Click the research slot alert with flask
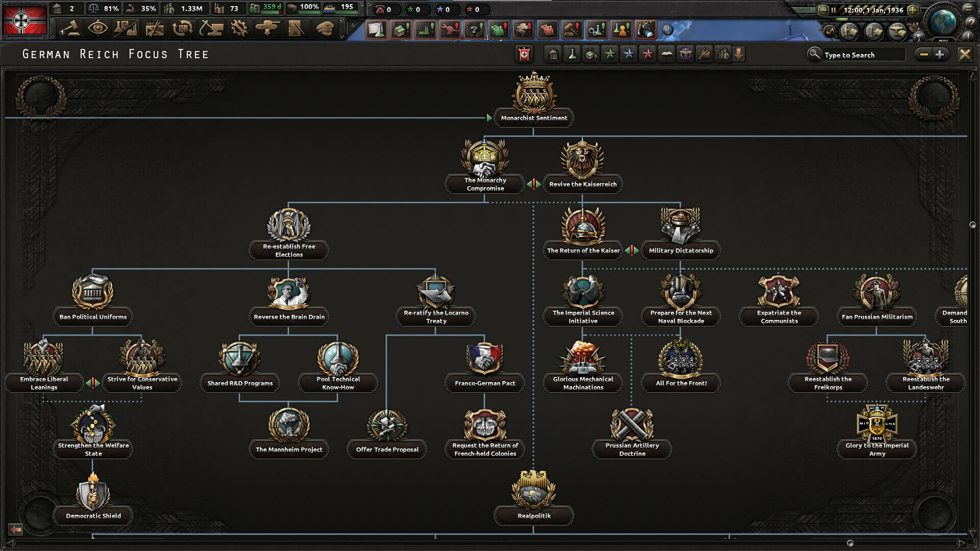The width and height of the screenshot is (980, 551). (x=377, y=30)
